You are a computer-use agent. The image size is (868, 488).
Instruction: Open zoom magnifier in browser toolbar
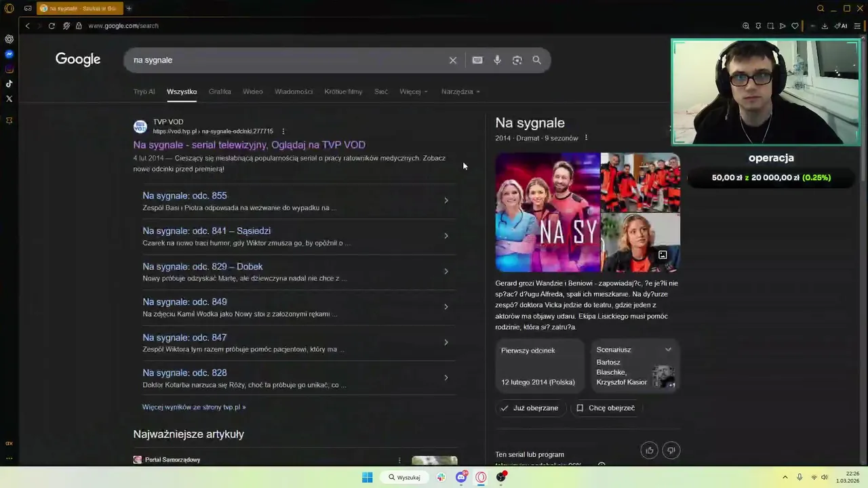[x=746, y=26]
